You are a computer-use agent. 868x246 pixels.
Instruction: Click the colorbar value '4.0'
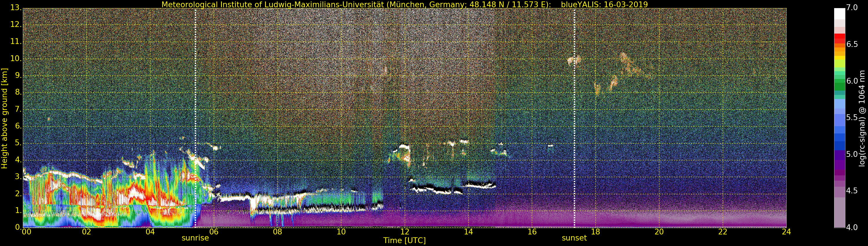coord(852,227)
